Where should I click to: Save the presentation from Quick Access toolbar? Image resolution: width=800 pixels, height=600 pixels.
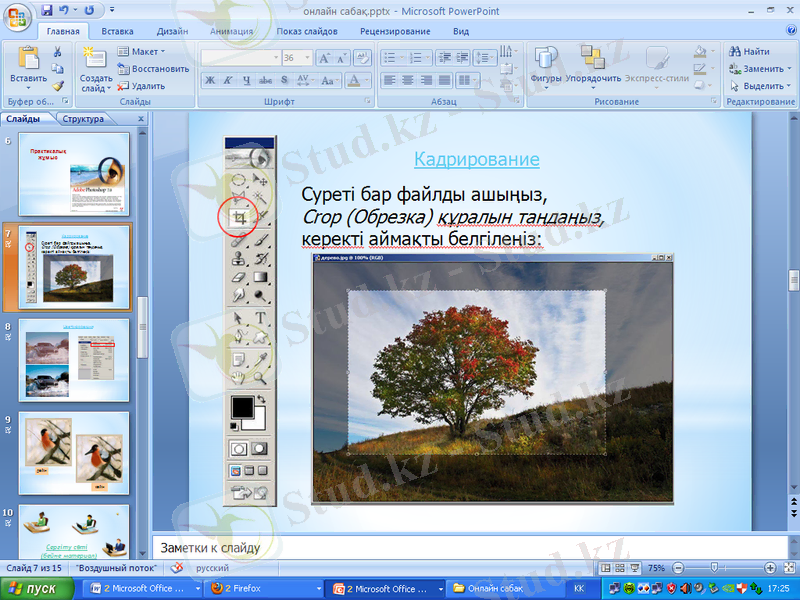47,11
